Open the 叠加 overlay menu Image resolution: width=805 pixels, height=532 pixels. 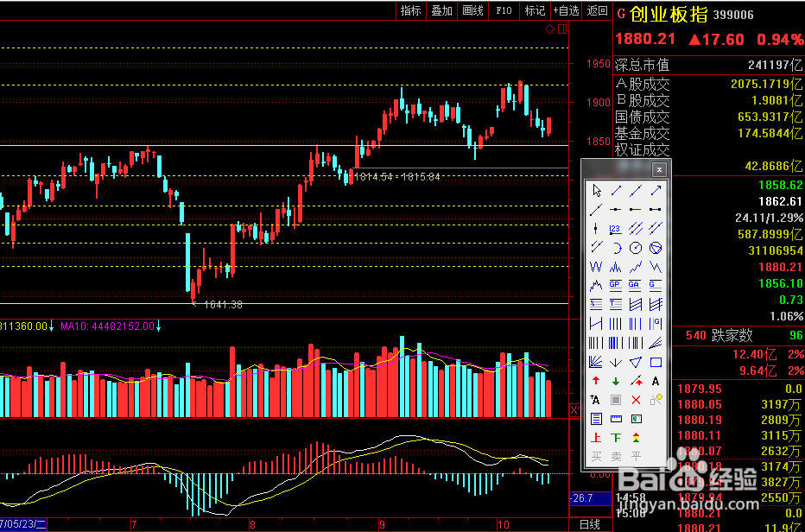click(x=441, y=10)
